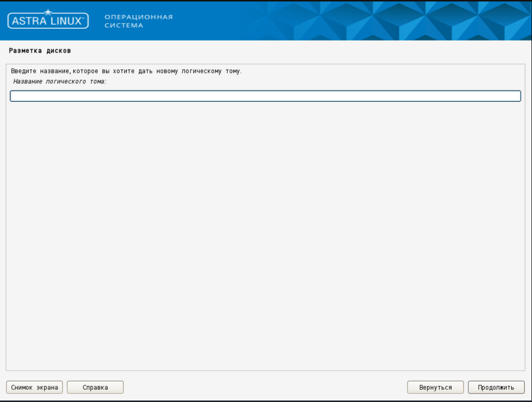Click the Astra Linux logo
The height and width of the screenshot is (402, 532).
pyautogui.click(x=48, y=21)
